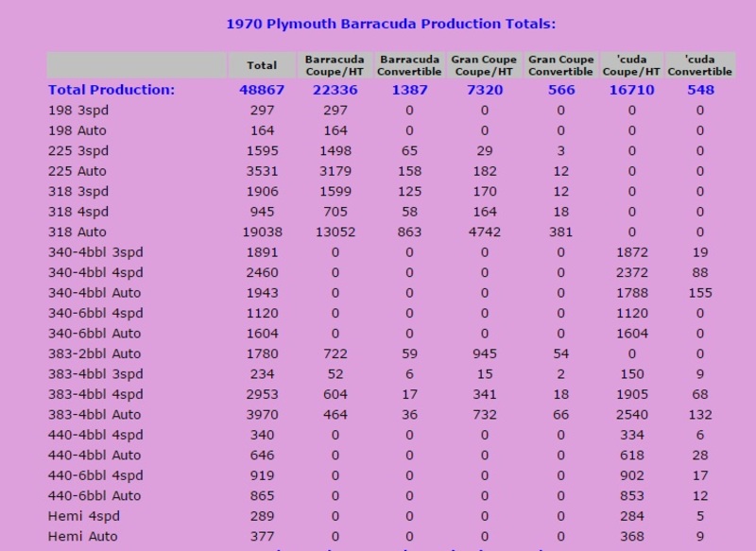This screenshot has width=756, height=551.
Task: Select the '340-4bbl 3spd' row label
Action: tap(95, 252)
